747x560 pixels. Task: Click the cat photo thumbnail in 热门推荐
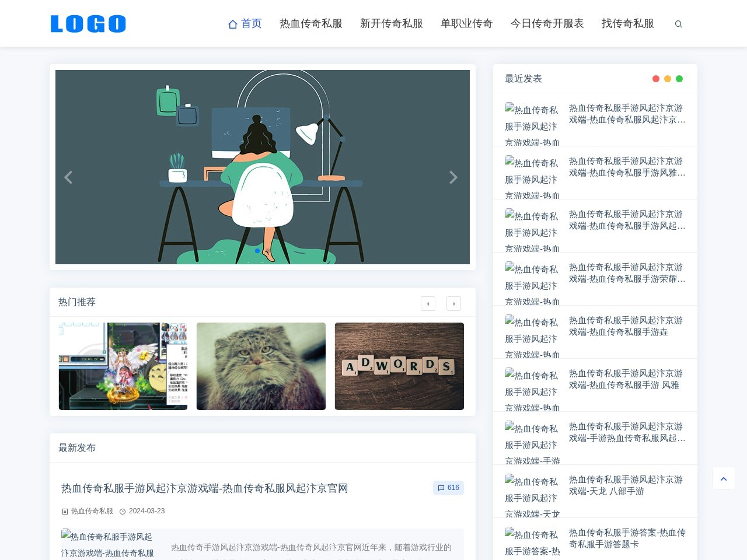[x=261, y=366]
